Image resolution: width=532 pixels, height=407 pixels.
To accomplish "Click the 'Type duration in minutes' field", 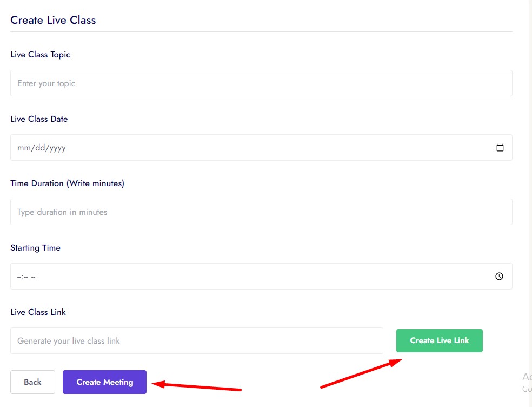I will click(x=261, y=212).
